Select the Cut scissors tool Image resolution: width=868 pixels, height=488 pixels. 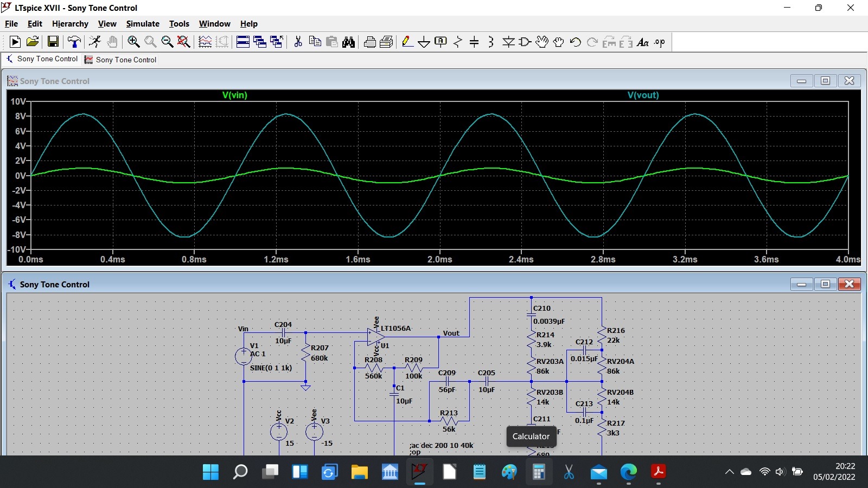(x=298, y=42)
